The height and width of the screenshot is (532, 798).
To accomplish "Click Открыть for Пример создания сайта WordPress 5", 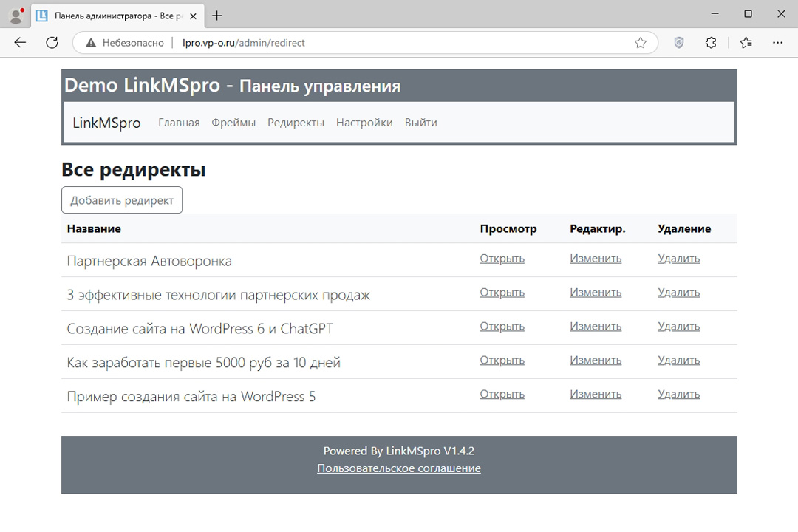I will (x=502, y=395).
